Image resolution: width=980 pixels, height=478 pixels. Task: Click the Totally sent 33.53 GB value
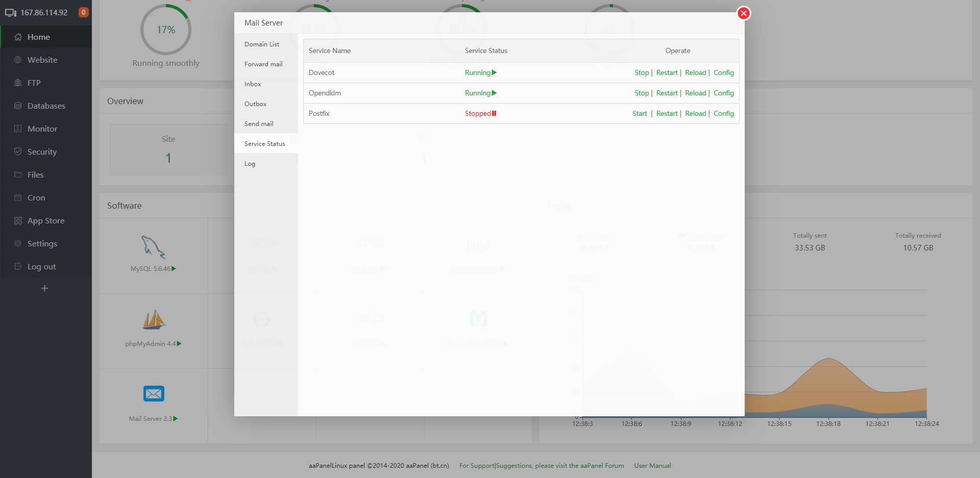click(810, 248)
